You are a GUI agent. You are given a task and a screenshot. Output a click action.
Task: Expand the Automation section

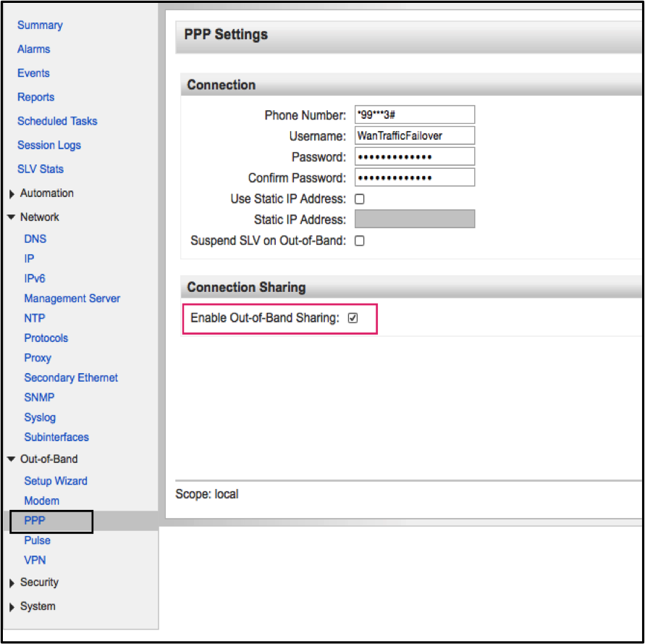12,194
